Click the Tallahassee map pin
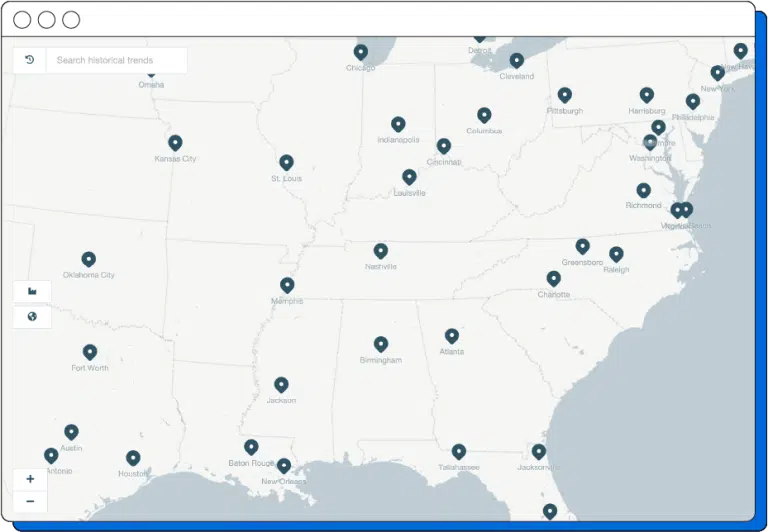 [x=459, y=451]
